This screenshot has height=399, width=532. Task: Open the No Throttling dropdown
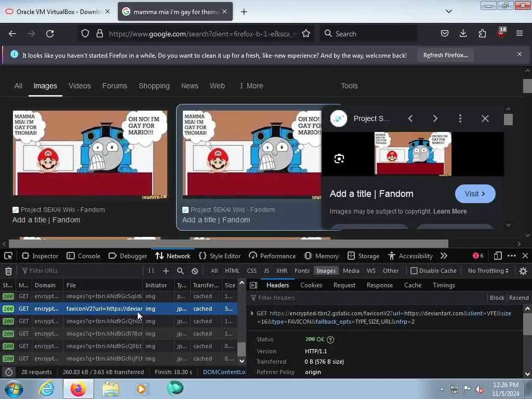pyautogui.click(x=488, y=271)
